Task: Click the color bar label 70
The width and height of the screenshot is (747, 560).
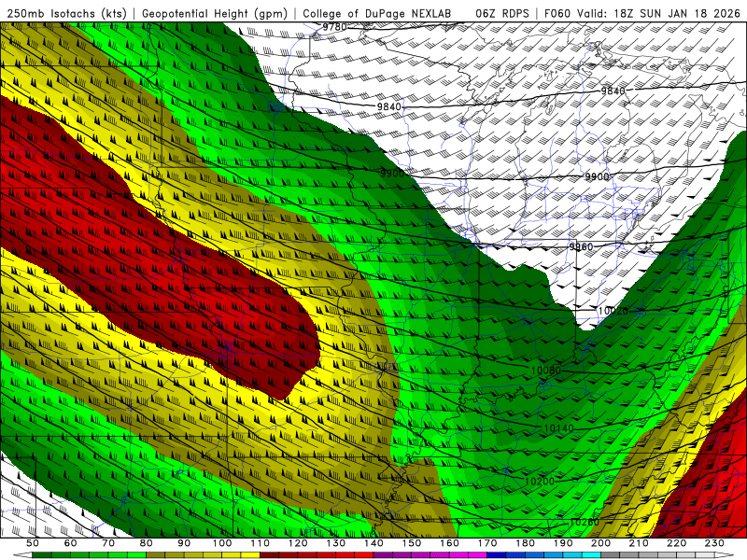Action: click(108, 543)
